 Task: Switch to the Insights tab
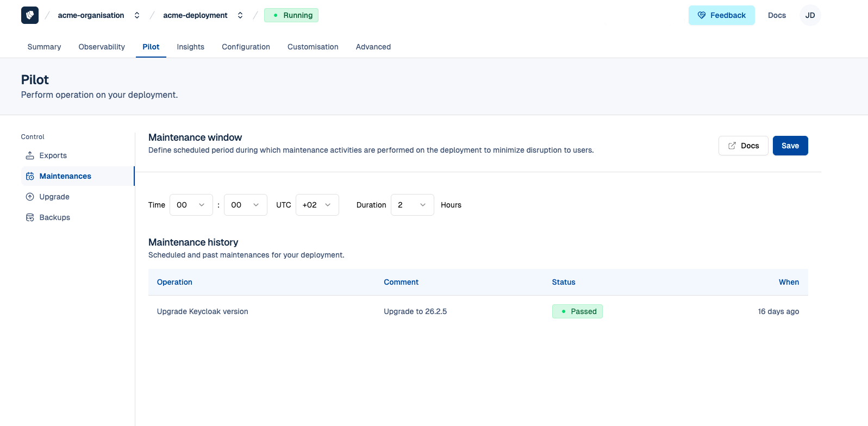191,47
